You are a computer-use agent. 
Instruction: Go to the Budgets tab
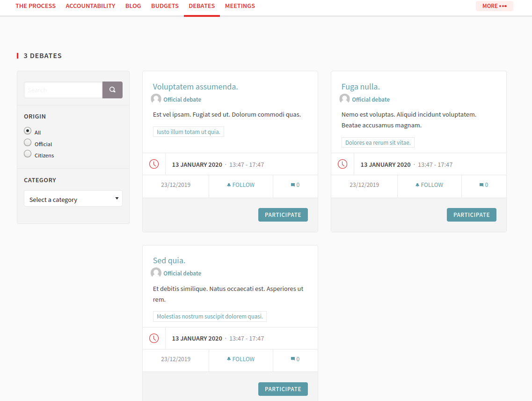click(165, 6)
